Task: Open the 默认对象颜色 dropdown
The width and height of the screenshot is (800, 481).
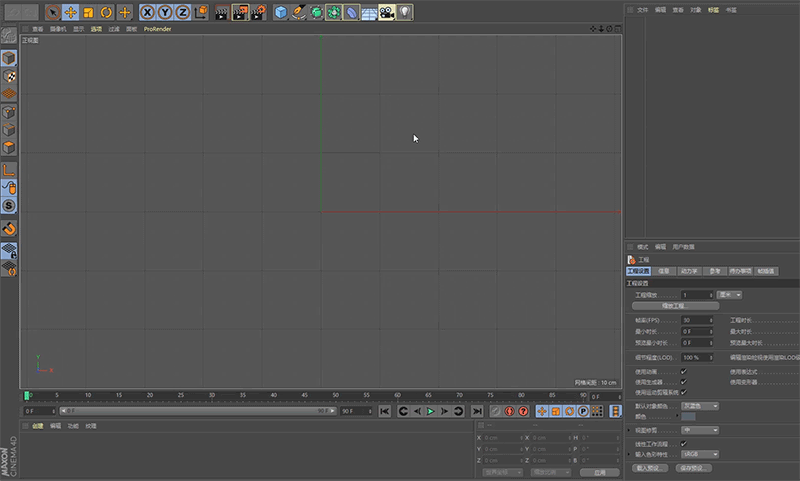Action: 700,406
